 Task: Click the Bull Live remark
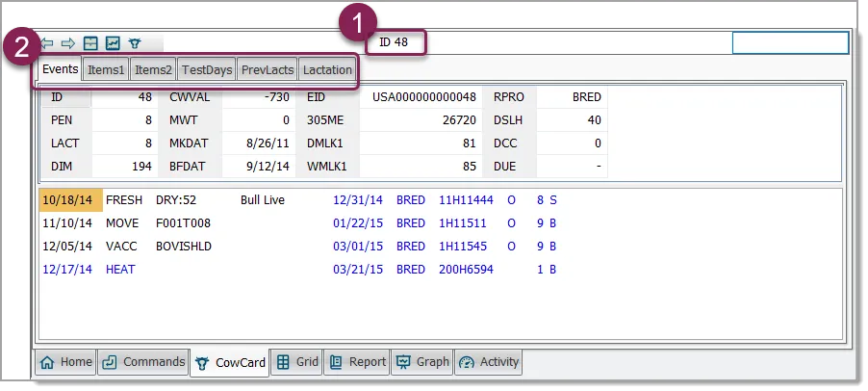click(263, 200)
